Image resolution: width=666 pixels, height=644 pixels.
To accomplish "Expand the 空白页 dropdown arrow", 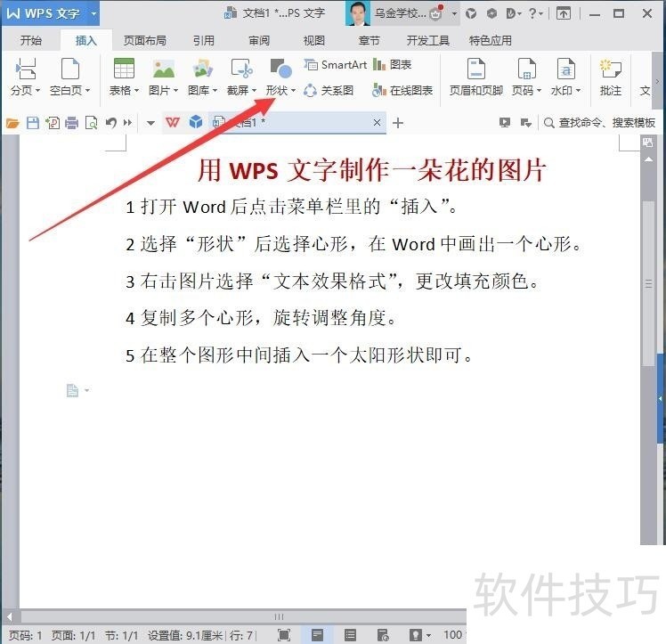I will point(88,91).
